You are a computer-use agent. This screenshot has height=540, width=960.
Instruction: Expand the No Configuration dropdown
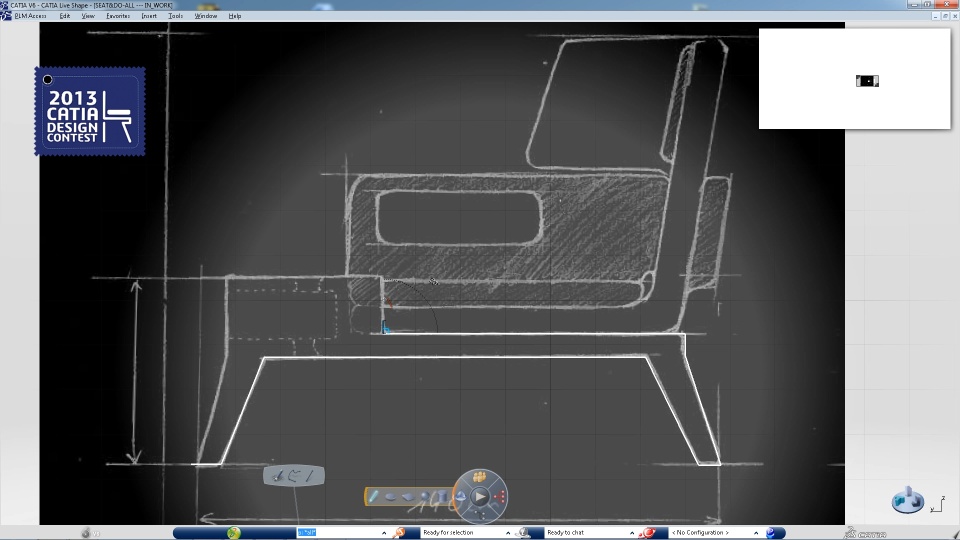[x=756, y=533]
